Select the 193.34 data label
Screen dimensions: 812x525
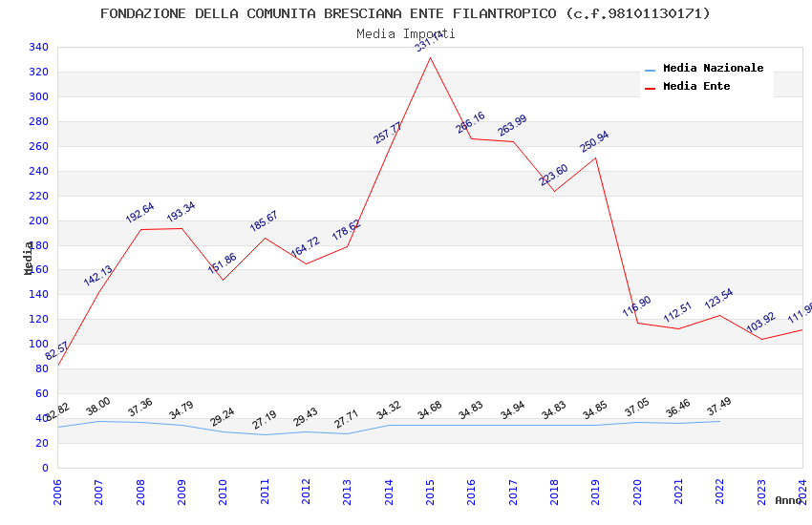pos(181,212)
